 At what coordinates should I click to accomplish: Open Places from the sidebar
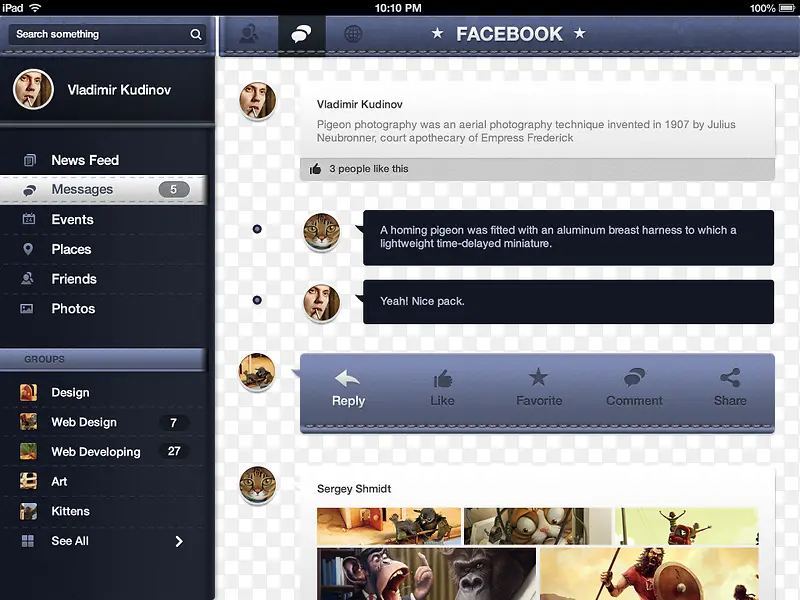[71, 249]
